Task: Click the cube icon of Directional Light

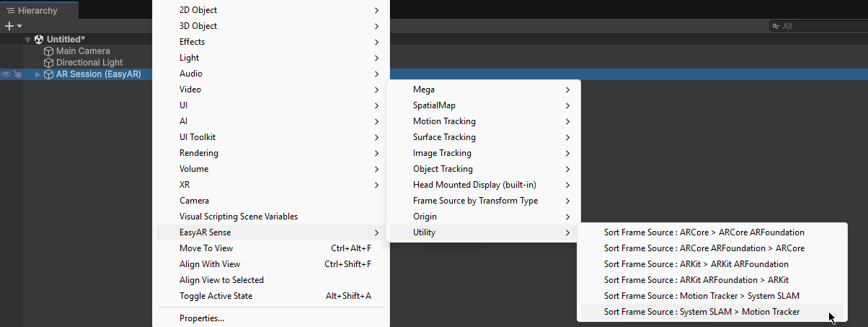Action: coord(48,63)
